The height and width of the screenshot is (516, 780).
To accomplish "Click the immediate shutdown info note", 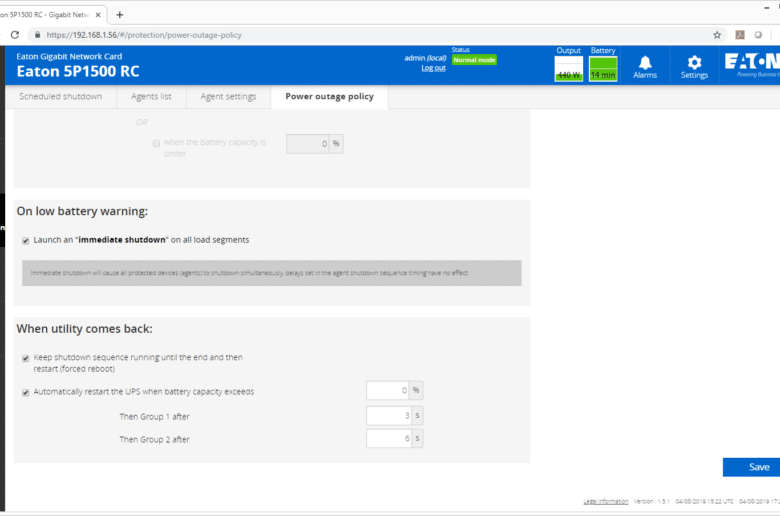I will [x=272, y=273].
